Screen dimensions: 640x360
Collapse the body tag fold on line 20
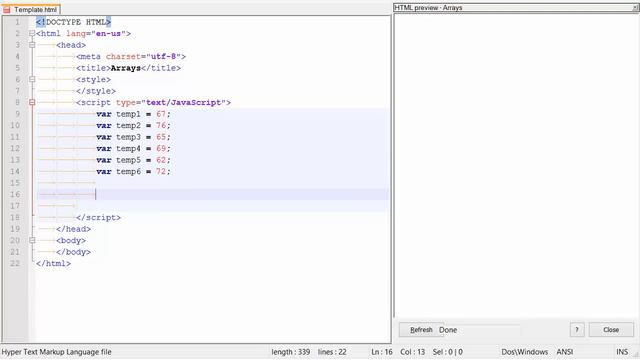(32, 240)
